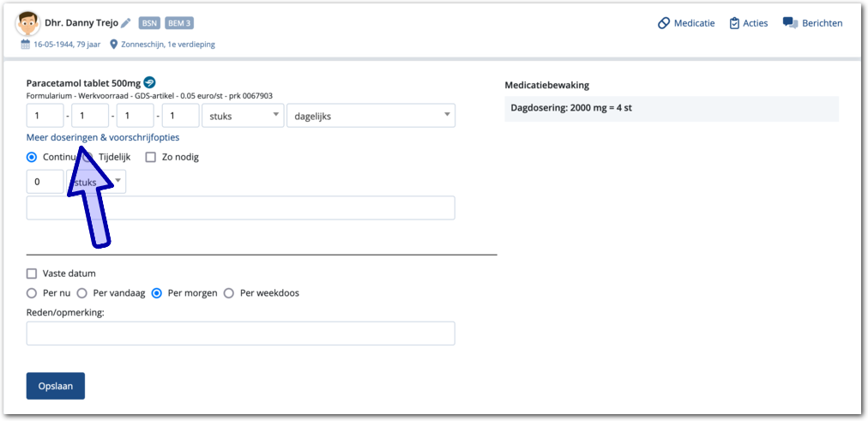This screenshot has width=868, height=421.
Task: Choose the Per weekdoos radio button
Action: click(x=229, y=293)
